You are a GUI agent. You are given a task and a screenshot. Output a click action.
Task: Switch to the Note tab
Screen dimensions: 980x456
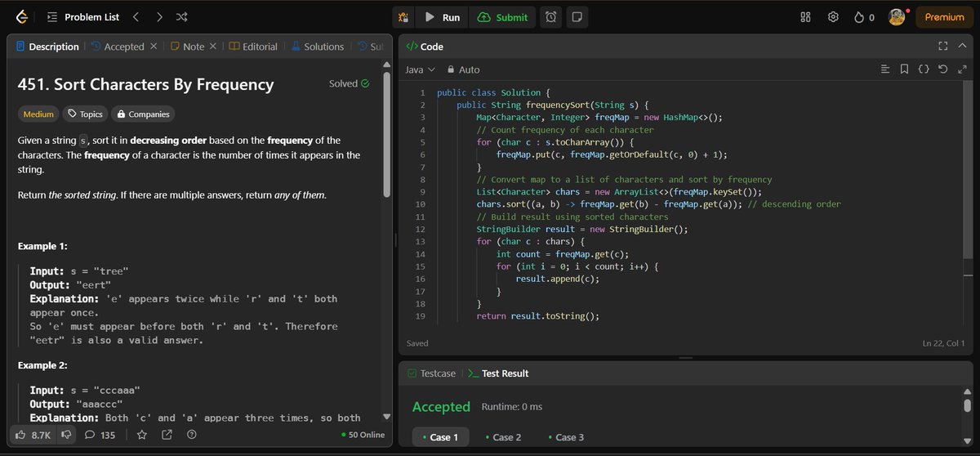tap(187, 47)
